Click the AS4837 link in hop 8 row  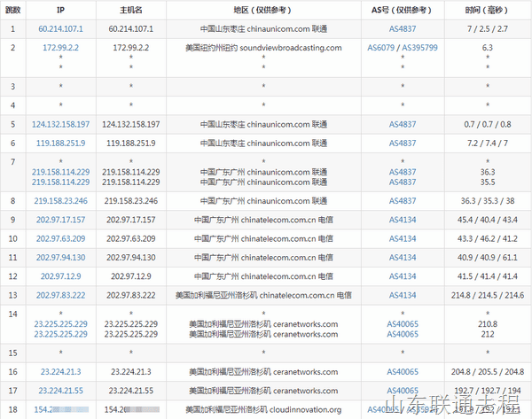tap(403, 201)
